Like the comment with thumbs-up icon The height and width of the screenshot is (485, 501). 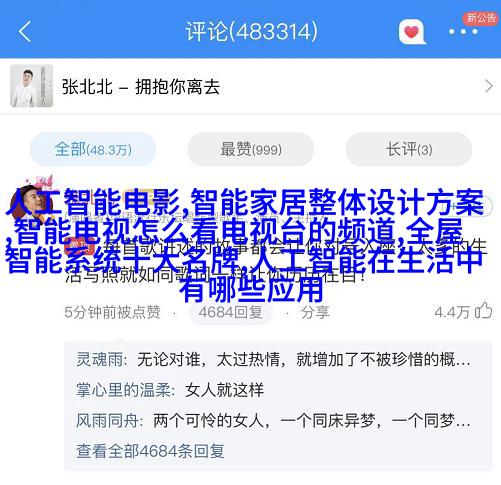click(484, 311)
